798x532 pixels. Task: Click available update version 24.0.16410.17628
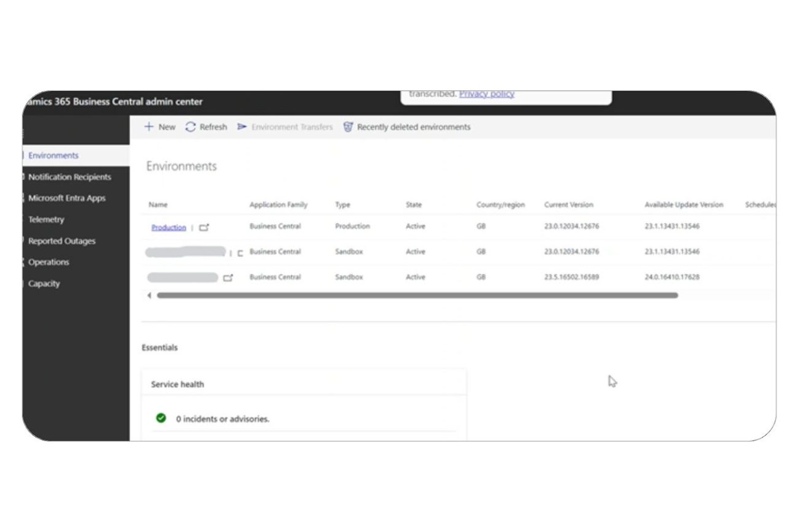[672, 277]
